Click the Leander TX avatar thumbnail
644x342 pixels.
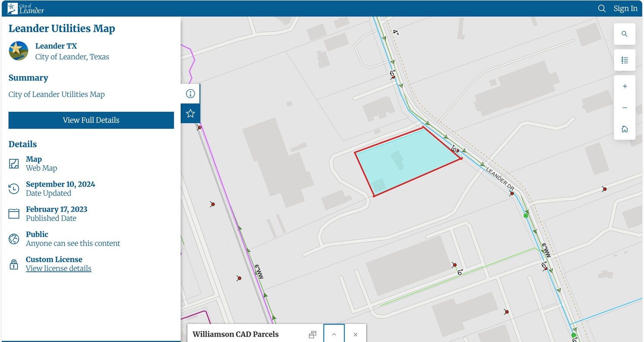[19, 51]
